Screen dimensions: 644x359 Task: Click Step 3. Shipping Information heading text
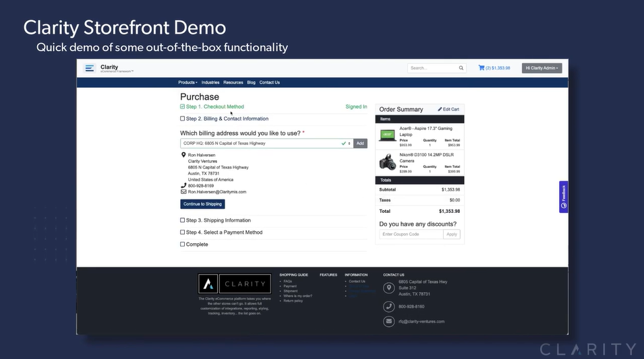pyautogui.click(x=218, y=220)
